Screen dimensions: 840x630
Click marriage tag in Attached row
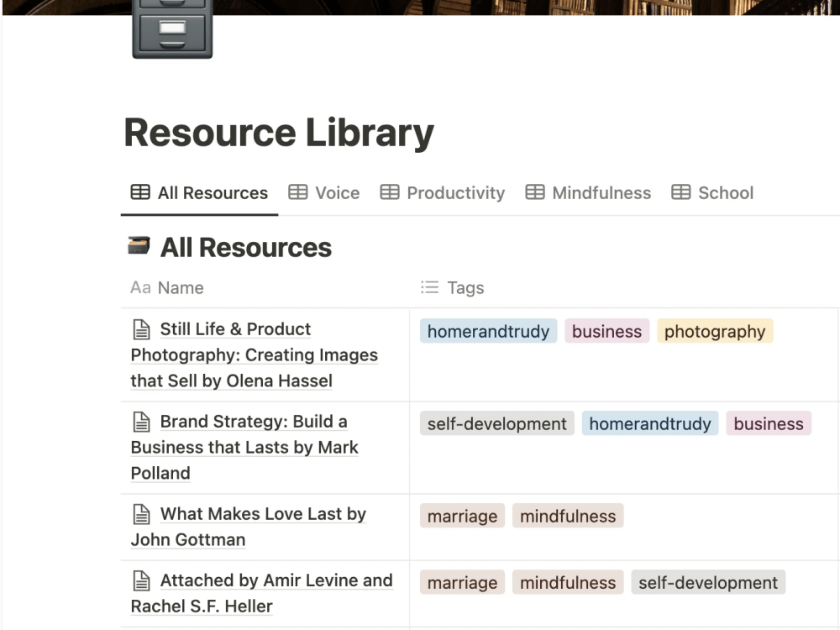pos(462,582)
